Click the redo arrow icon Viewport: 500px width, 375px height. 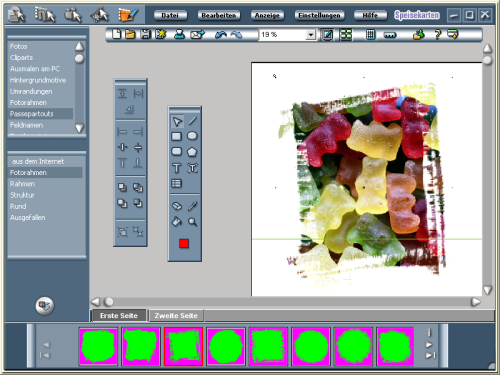236,34
